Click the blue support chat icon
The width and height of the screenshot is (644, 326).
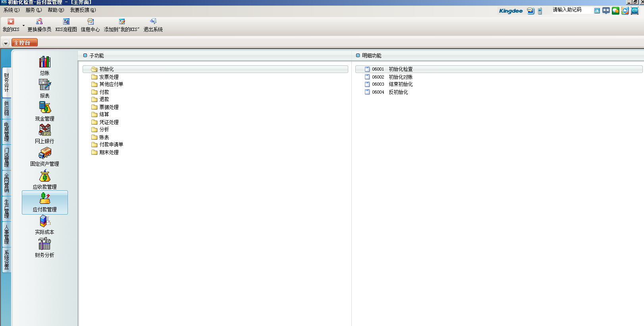[x=634, y=11]
